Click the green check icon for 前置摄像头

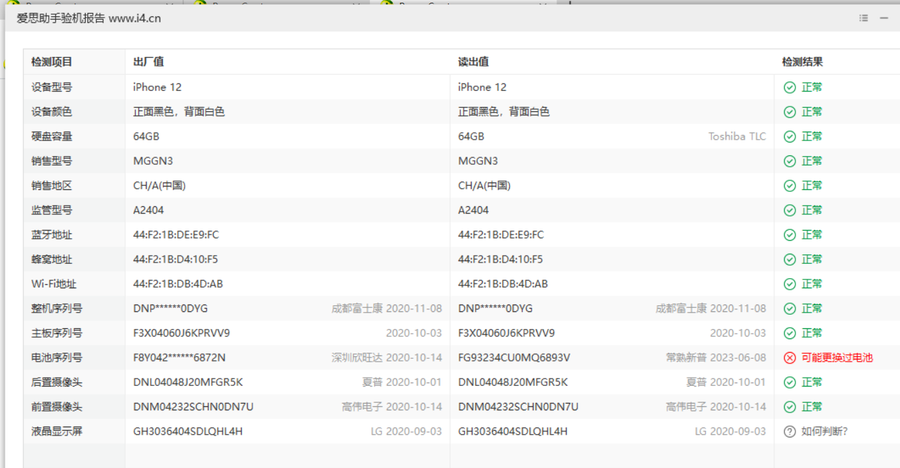click(790, 407)
